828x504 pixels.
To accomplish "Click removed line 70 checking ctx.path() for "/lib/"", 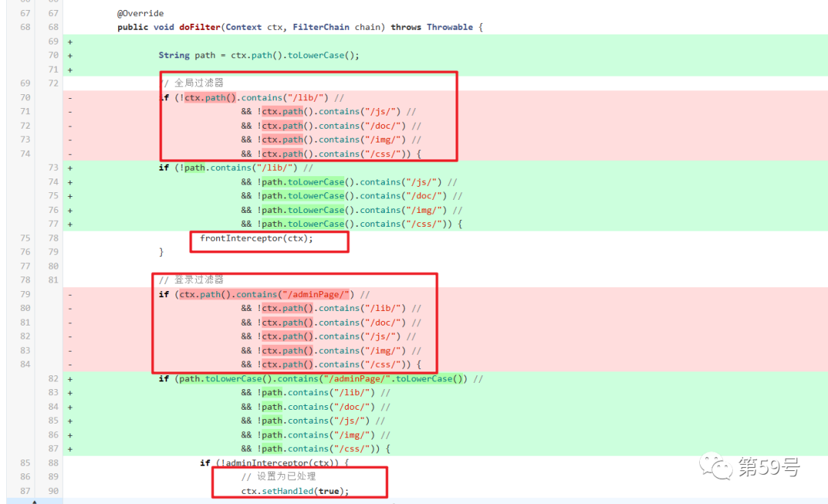I will click(x=252, y=97).
